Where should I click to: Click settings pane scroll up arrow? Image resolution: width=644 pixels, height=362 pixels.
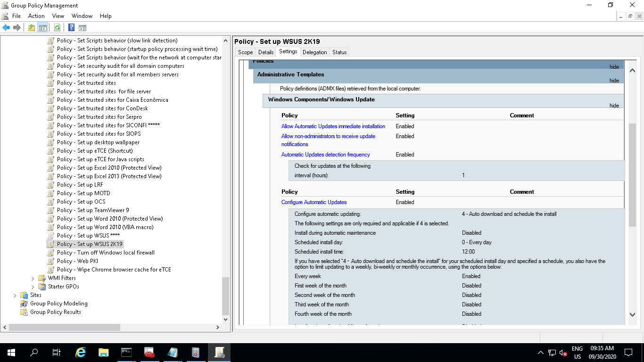click(633, 71)
